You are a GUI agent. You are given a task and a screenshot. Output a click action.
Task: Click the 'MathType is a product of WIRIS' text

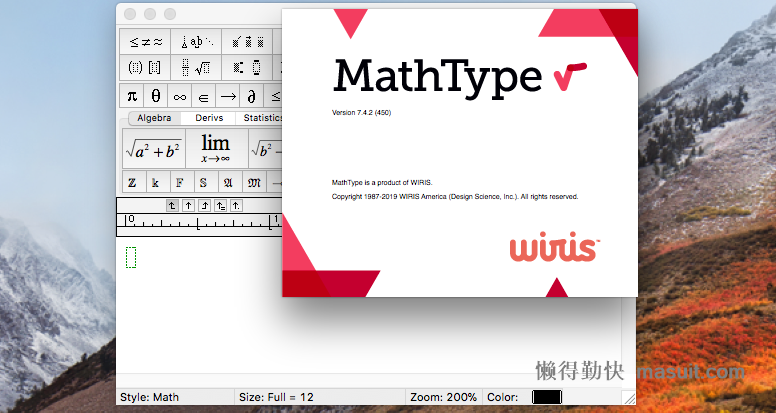[x=382, y=183]
